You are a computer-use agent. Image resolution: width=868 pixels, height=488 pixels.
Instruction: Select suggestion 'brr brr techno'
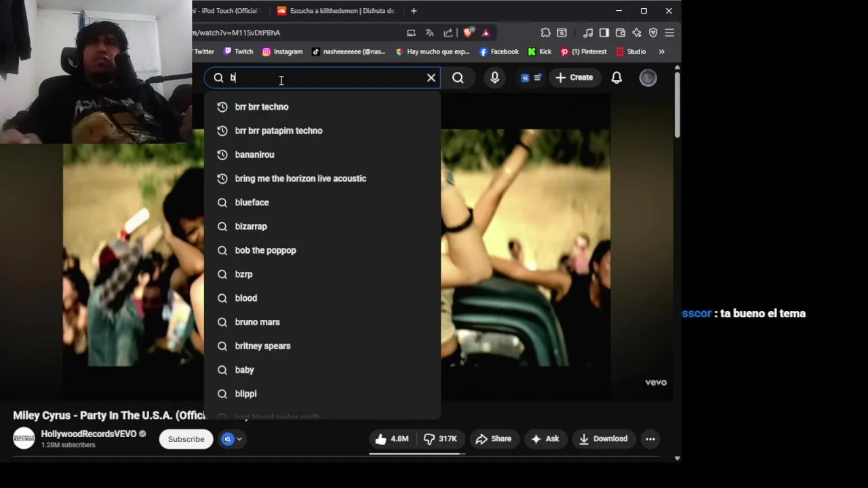[x=323, y=107]
